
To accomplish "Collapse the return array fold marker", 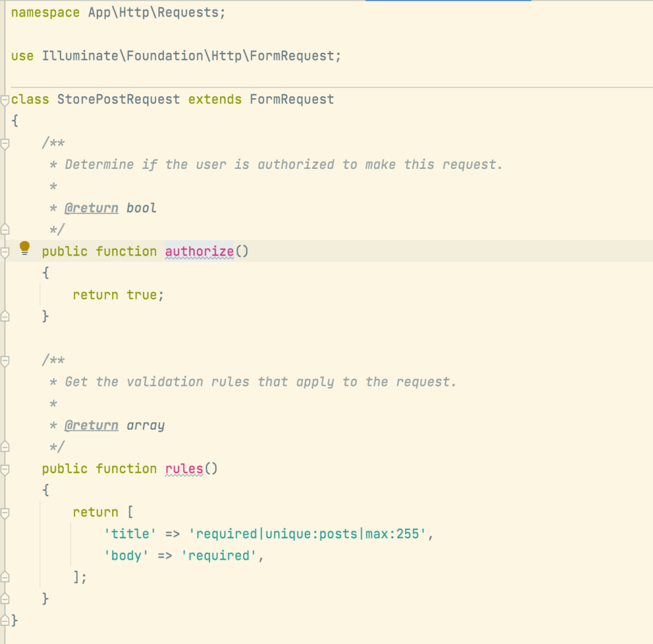I will [x=4, y=513].
